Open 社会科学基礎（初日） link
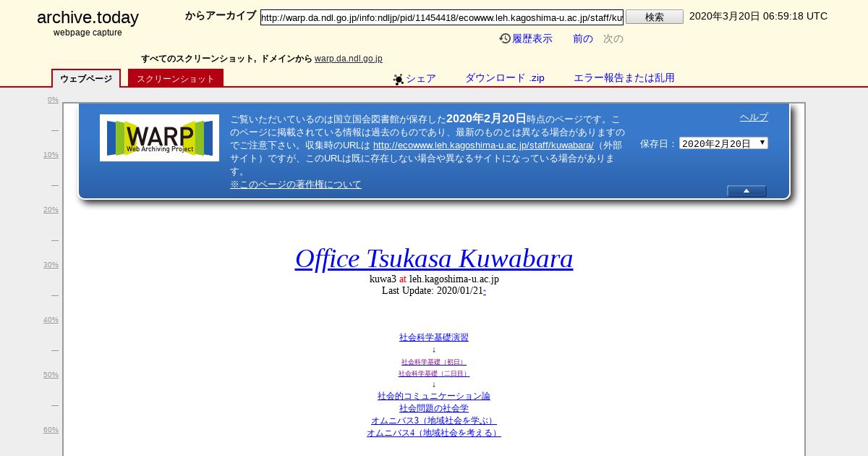Screen dimensions: 868x456 pos(434,362)
